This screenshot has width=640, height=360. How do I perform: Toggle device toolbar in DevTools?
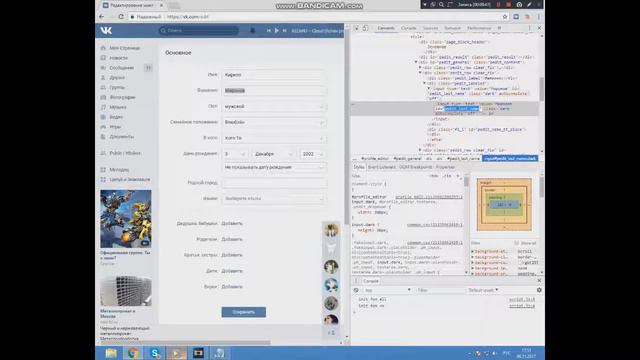(x=365, y=28)
